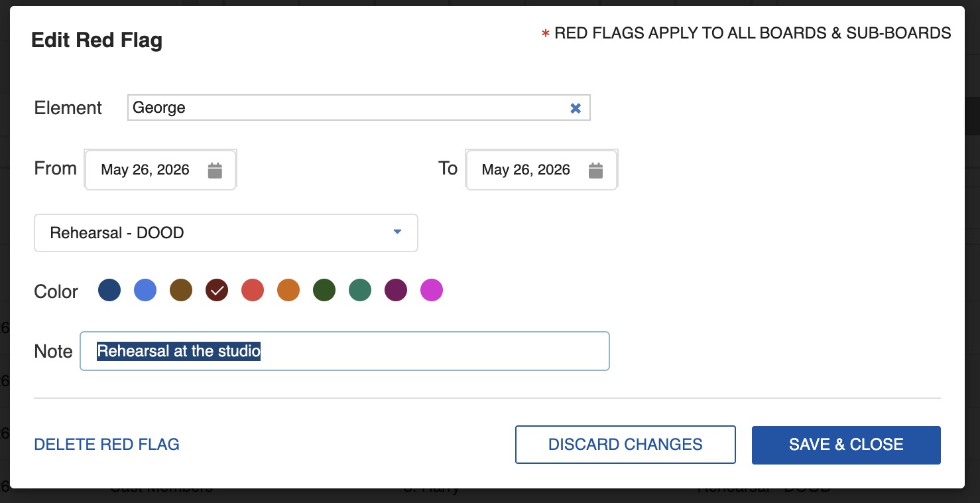
Task: Select the teal green color swatch
Action: (360, 290)
